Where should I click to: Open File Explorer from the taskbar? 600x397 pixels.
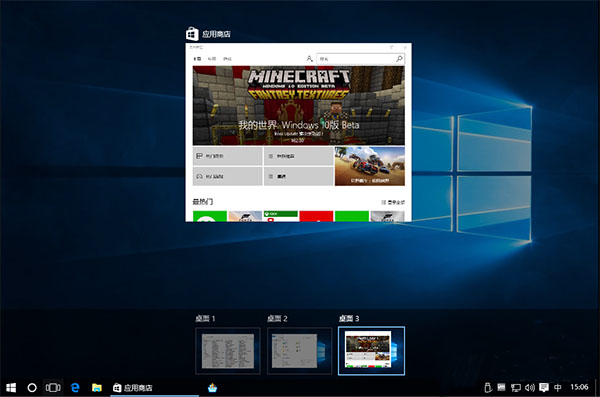(97, 388)
